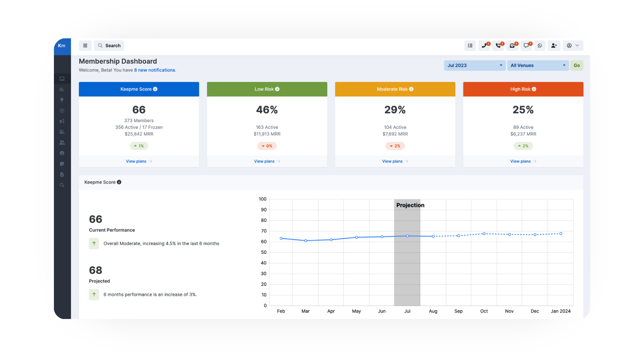Open the All Venues dropdown
This screenshot has width=644, height=357.
tap(538, 65)
